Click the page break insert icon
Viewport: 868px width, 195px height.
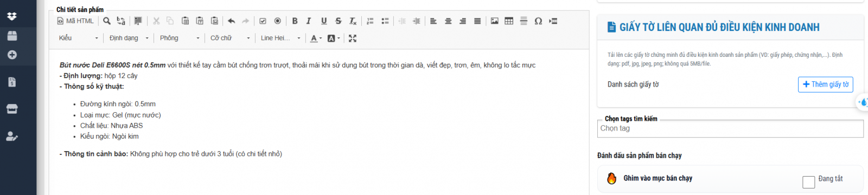(x=553, y=21)
